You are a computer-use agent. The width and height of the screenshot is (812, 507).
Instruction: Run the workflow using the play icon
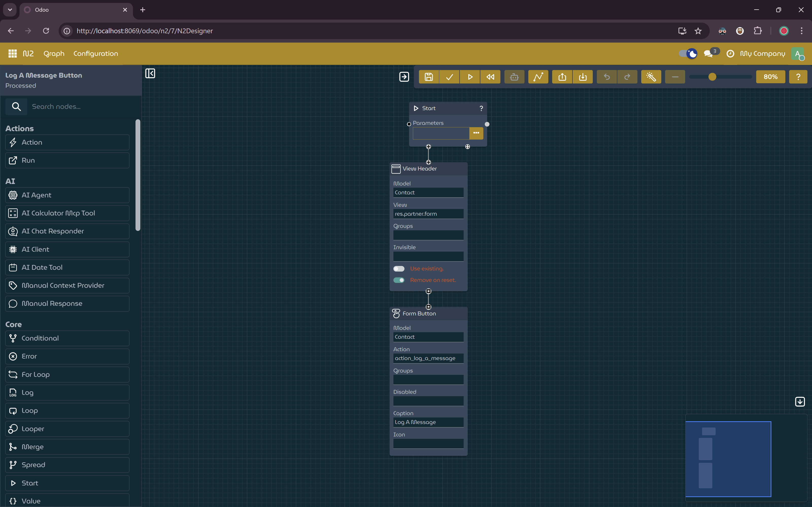470,77
